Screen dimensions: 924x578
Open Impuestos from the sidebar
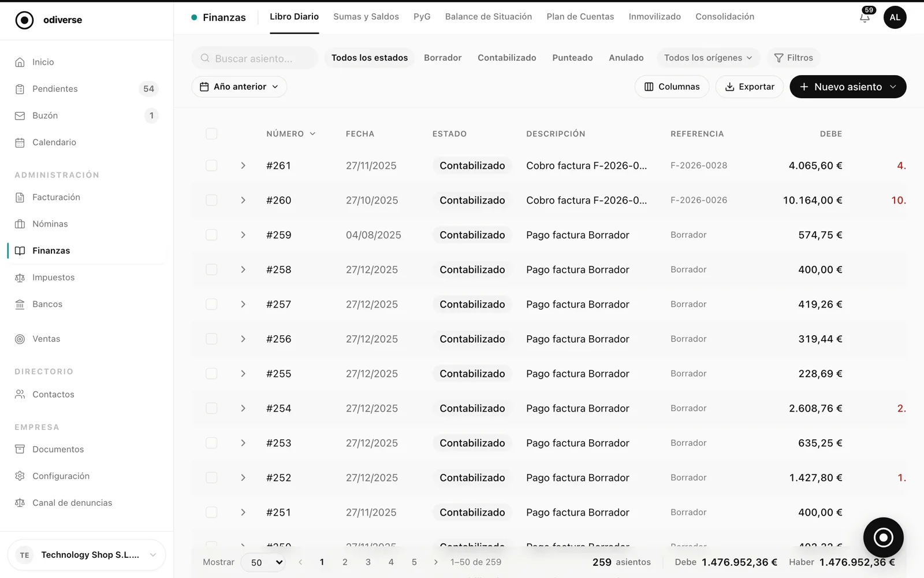[x=87, y=277]
